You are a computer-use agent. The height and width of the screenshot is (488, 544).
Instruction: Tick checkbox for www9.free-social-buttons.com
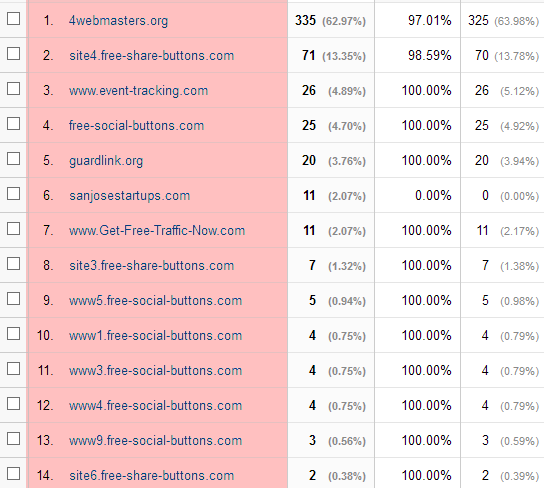[x=13, y=439]
